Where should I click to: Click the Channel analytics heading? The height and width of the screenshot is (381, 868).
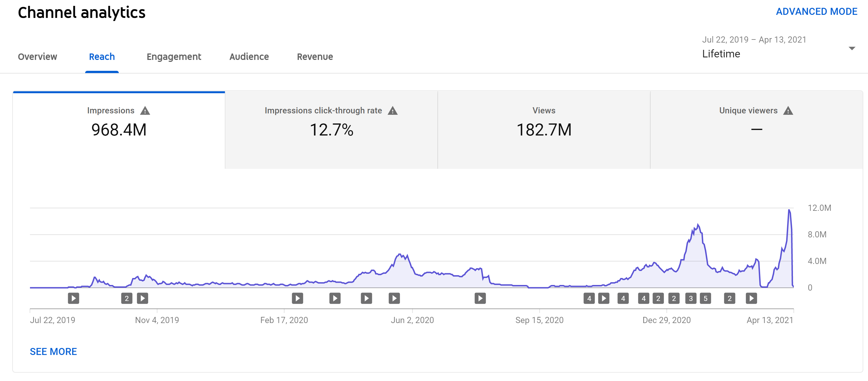tap(82, 13)
